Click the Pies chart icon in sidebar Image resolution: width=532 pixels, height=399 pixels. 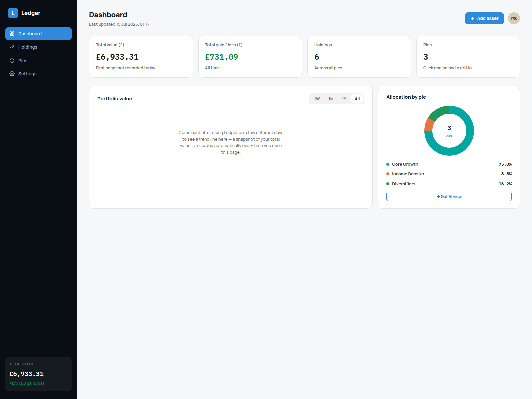click(x=12, y=61)
